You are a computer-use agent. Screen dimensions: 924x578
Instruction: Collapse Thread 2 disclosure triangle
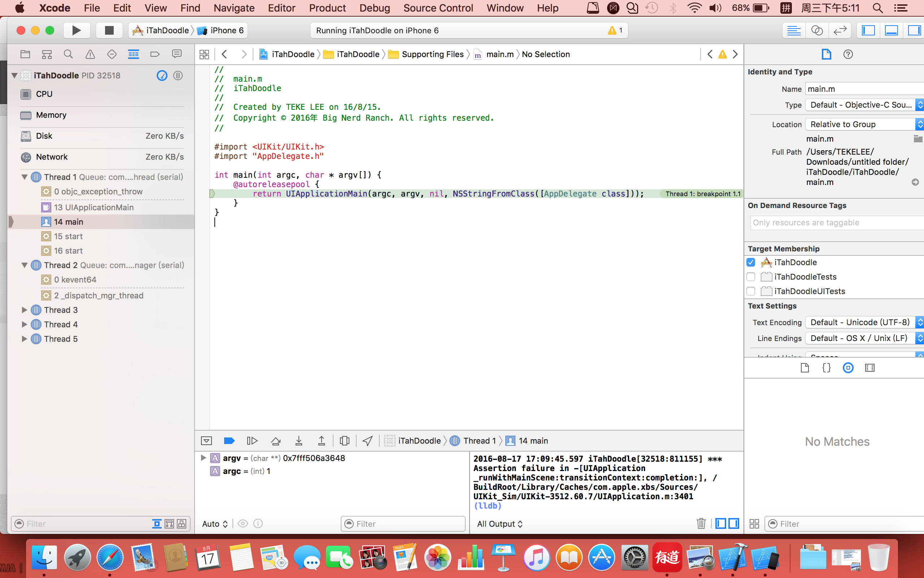(x=25, y=265)
